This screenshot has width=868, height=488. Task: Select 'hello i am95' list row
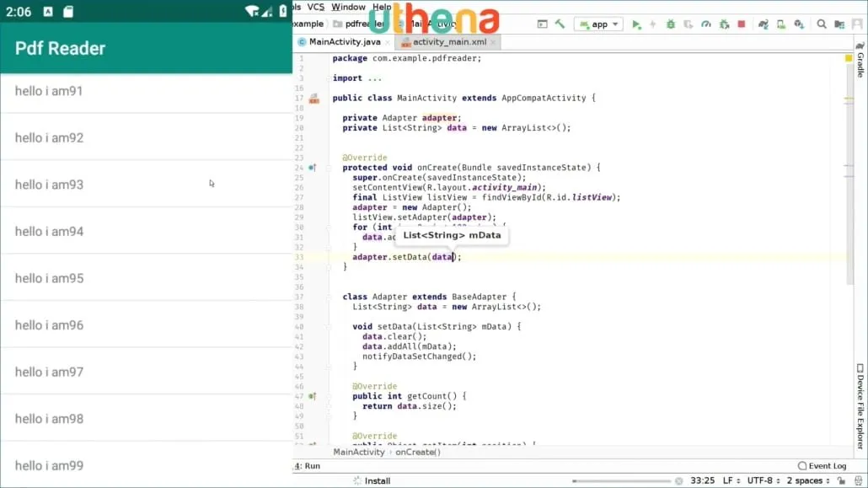[146, 278]
